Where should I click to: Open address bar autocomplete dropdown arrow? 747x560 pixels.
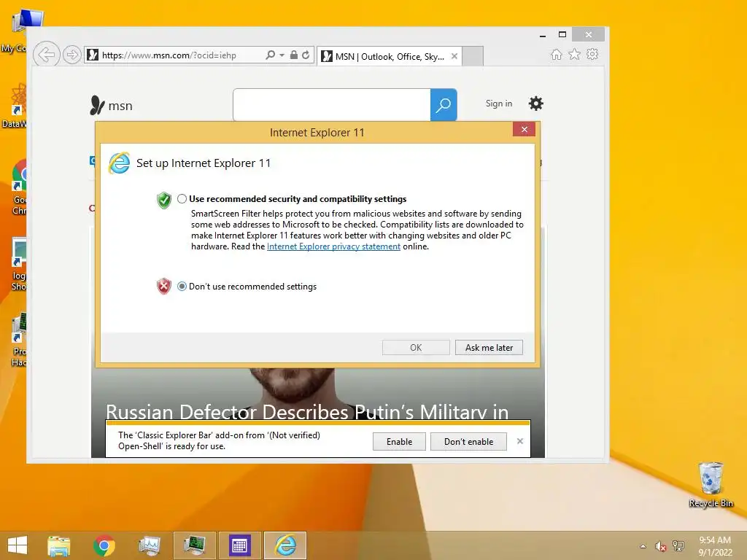pos(282,55)
